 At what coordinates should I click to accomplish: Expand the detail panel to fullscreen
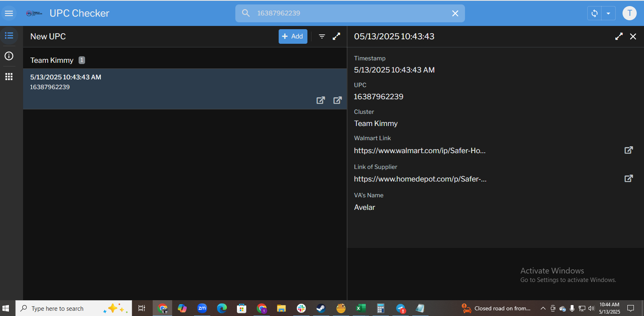pyautogui.click(x=619, y=36)
